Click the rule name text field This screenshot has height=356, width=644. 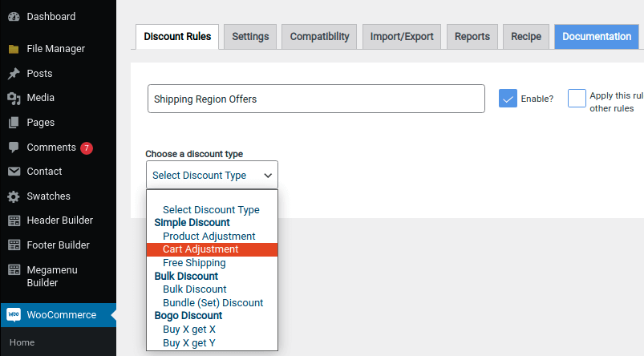click(316, 99)
